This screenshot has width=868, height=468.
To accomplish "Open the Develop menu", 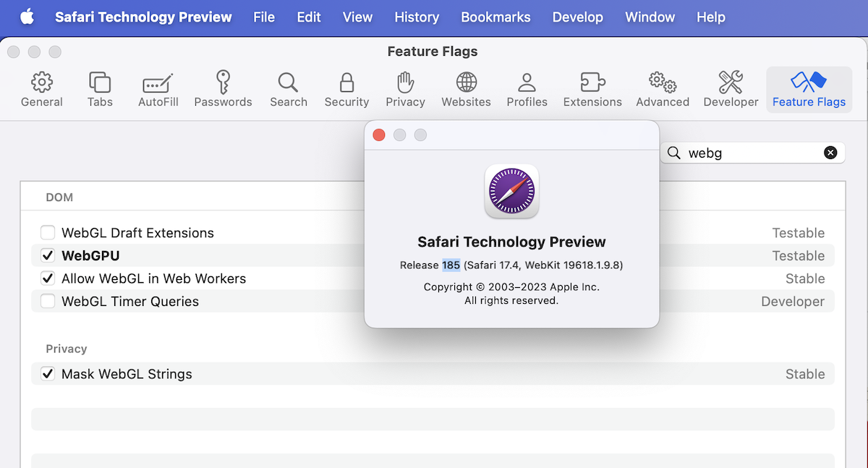I will point(577,17).
